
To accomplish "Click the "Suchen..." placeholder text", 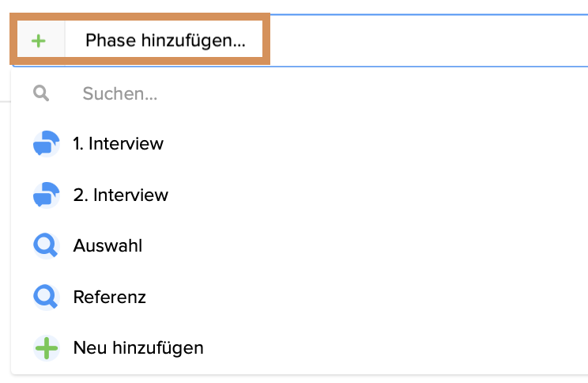I will [119, 94].
